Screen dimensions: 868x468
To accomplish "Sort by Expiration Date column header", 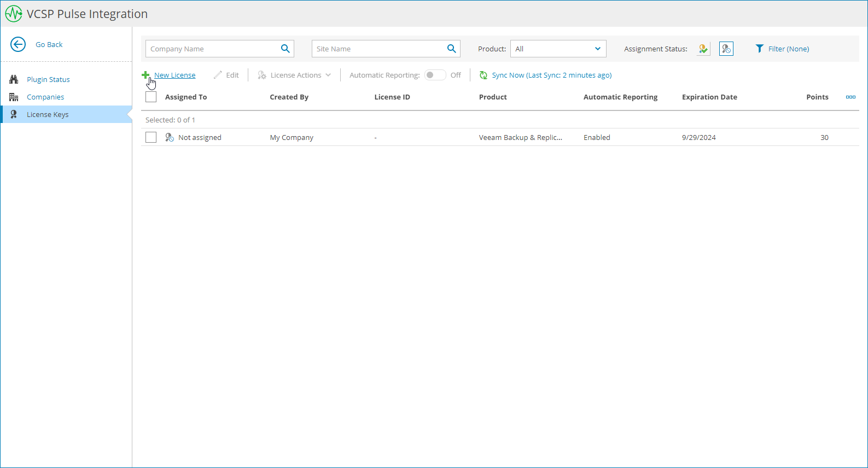I will (x=709, y=97).
